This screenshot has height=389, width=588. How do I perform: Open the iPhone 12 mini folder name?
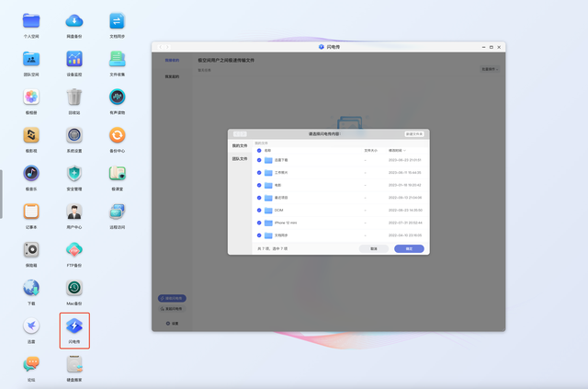286,223
